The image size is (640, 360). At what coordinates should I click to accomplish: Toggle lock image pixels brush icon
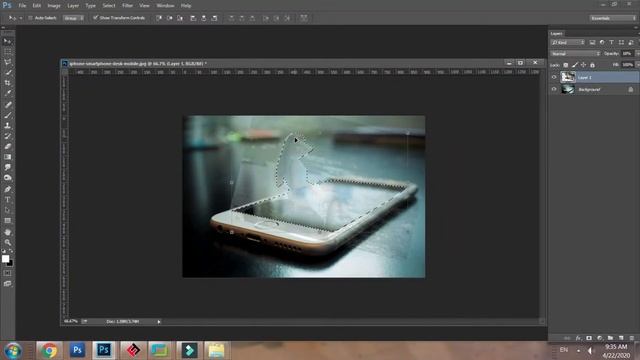coord(575,65)
